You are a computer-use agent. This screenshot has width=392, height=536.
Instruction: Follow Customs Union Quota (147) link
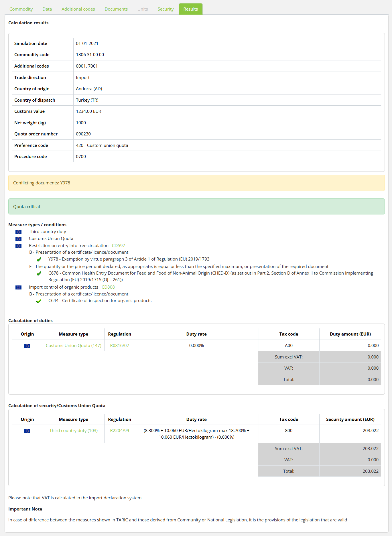(74, 346)
